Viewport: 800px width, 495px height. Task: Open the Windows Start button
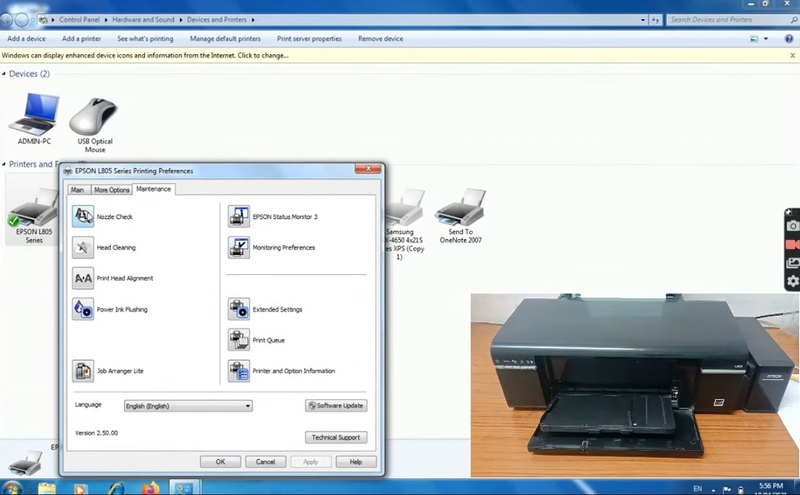click(x=11, y=487)
